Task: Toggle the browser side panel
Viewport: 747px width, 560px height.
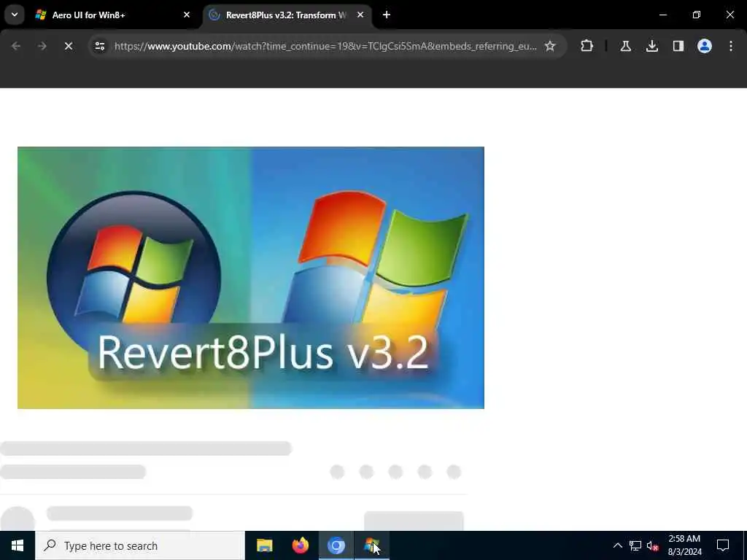Action: (678, 46)
